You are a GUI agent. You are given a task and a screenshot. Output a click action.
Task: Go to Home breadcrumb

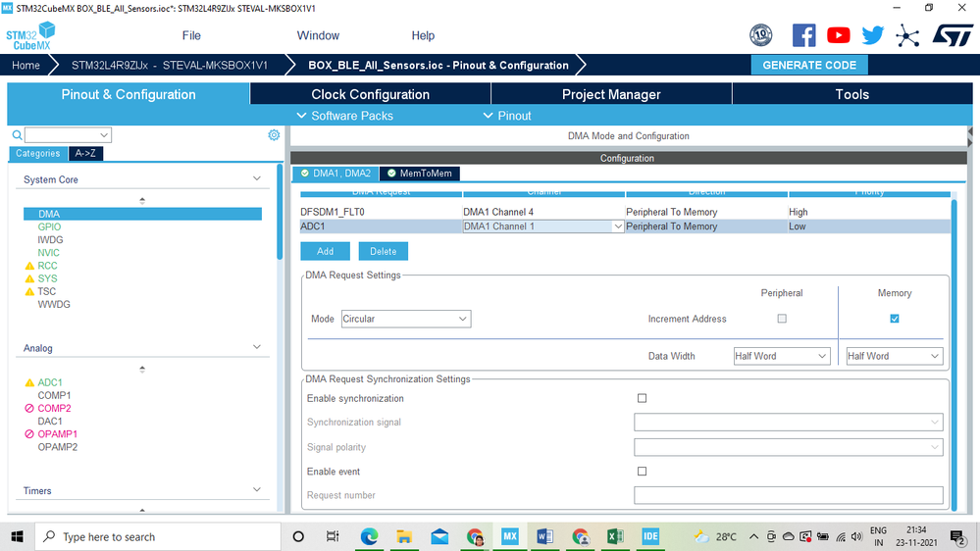[26, 65]
